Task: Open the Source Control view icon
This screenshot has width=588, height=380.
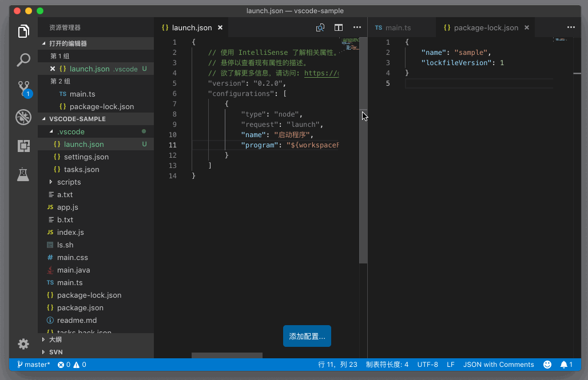Action: point(23,88)
